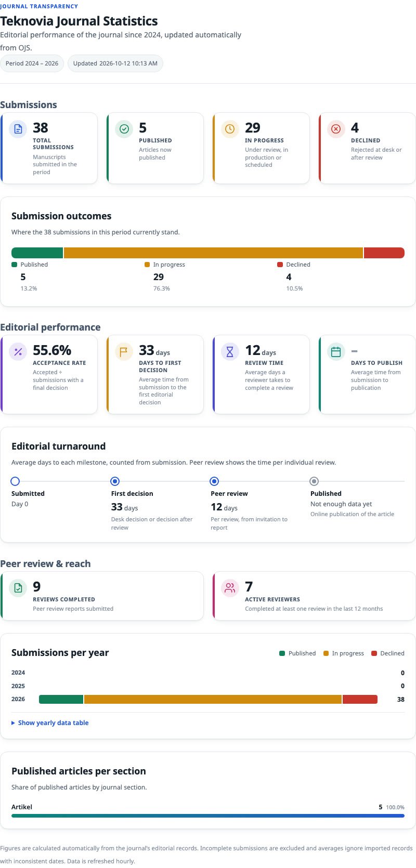
Task: Click the 100.0% value for Artikel
Action: [x=395, y=808]
